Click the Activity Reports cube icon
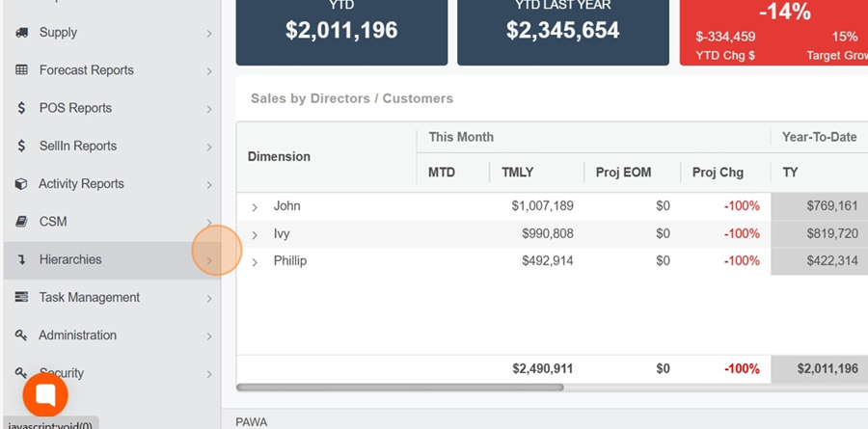This screenshot has width=868, height=429. (x=21, y=184)
